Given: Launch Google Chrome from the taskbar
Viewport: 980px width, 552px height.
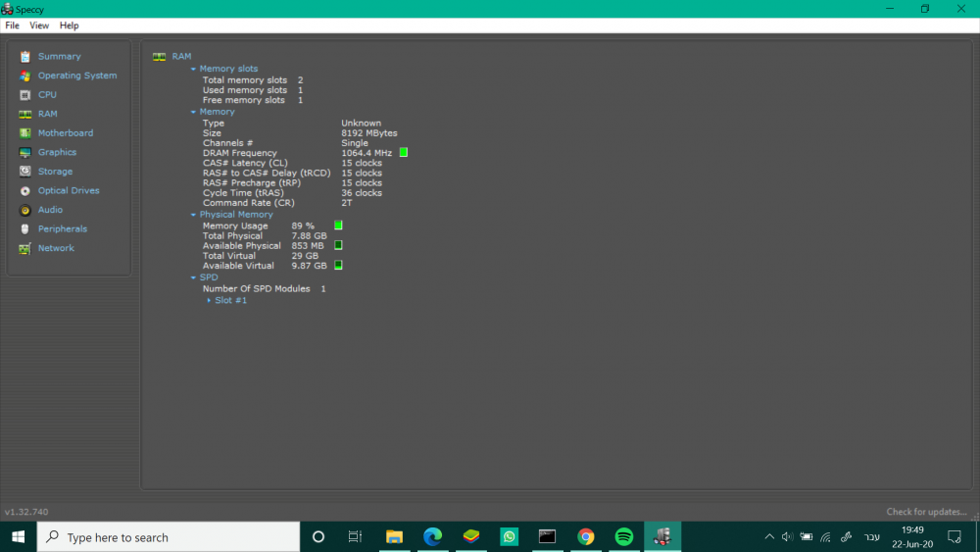Looking at the screenshot, I should (586, 536).
